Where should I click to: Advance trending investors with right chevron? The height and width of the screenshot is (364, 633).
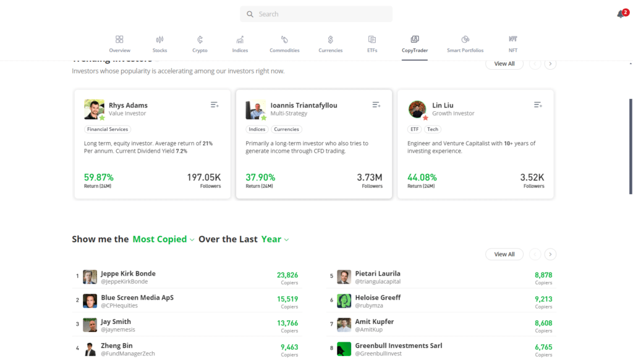(550, 64)
